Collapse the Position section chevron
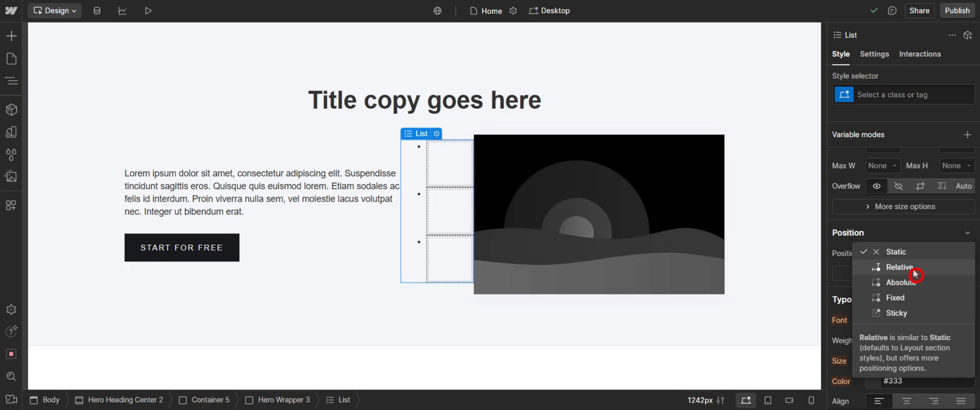 (x=967, y=232)
